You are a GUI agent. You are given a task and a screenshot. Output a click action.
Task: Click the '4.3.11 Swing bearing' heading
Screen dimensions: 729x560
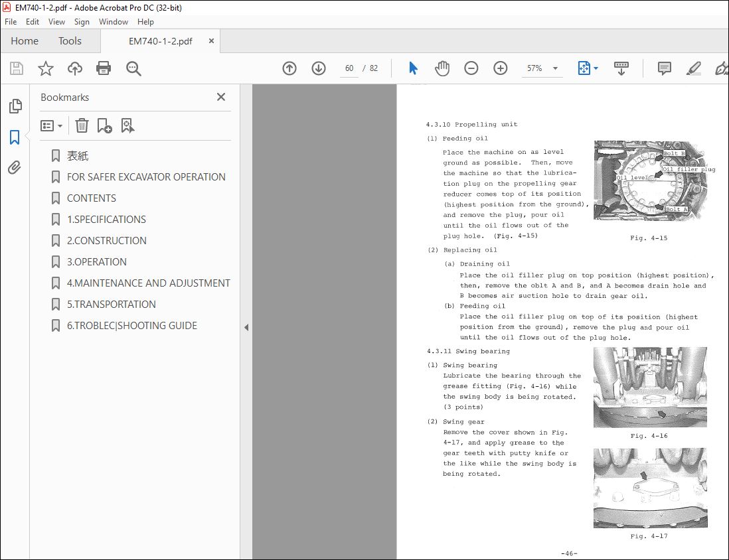468,352
